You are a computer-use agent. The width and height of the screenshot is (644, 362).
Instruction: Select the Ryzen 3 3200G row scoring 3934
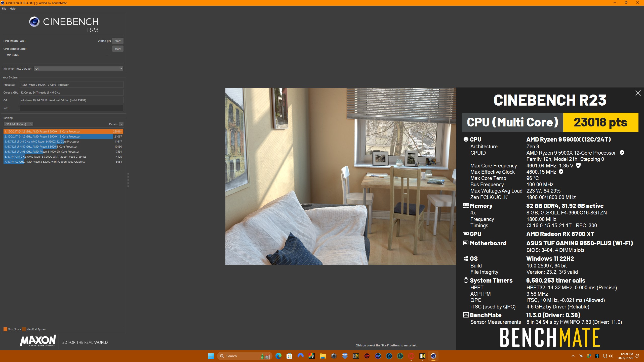coord(63,162)
